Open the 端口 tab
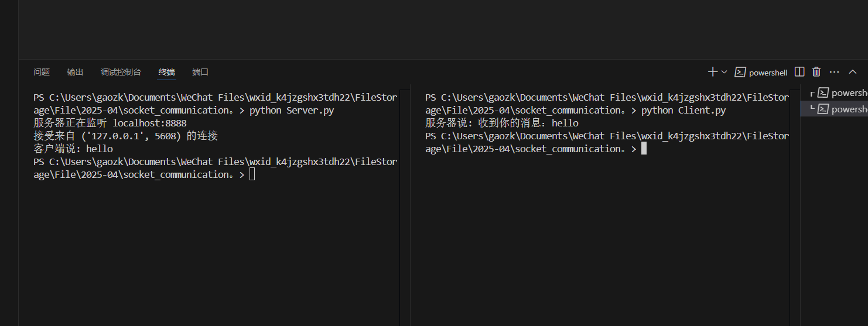 pos(200,72)
